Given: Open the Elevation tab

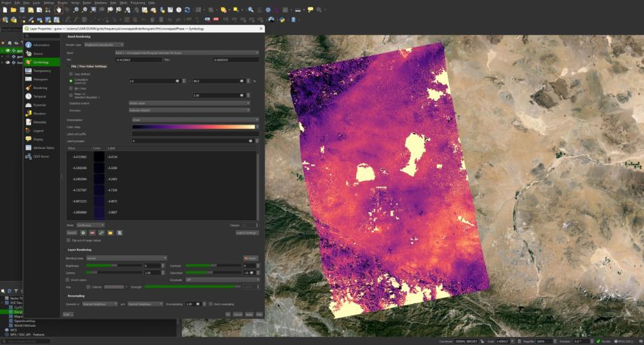Looking at the screenshot, I should tap(42, 114).
